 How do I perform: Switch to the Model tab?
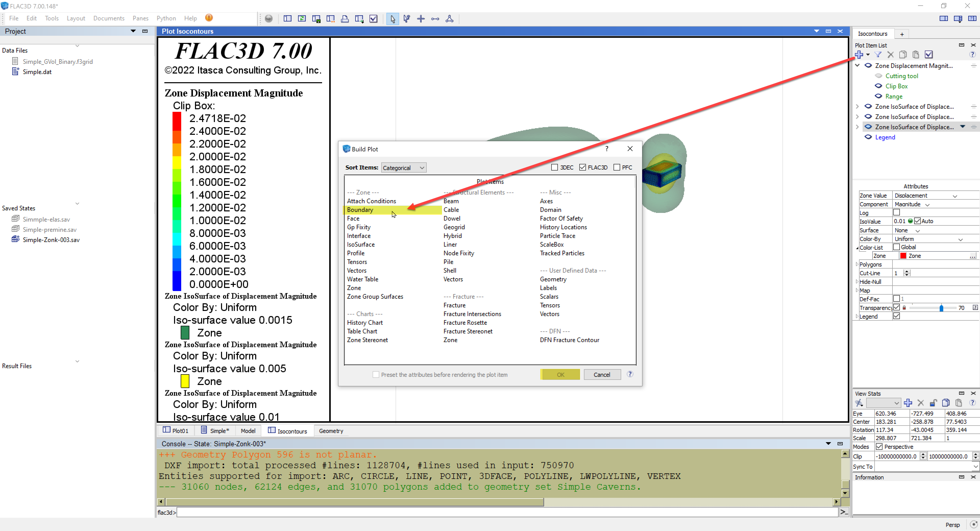[x=248, y=431]
